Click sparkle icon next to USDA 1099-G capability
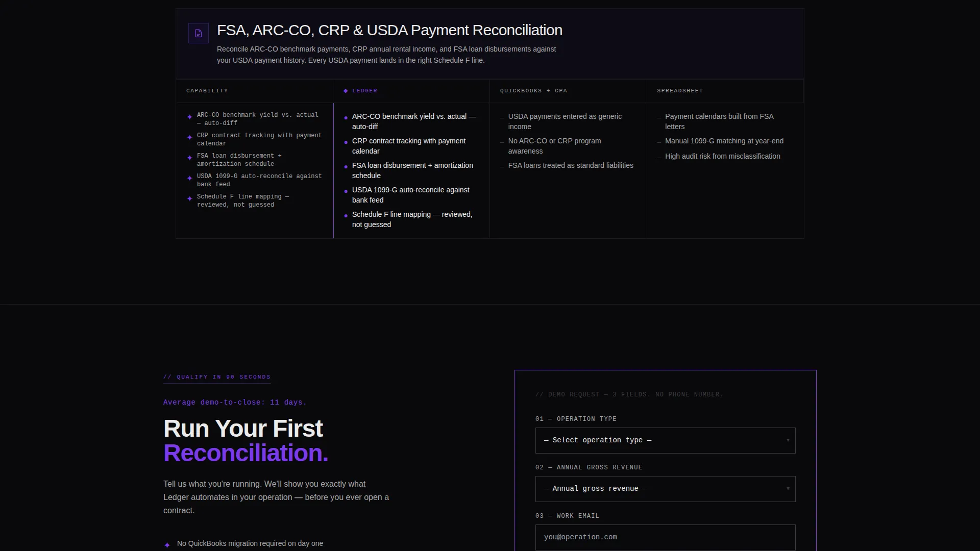The width and height of the screenshot is (980, 551). (190, 178)
